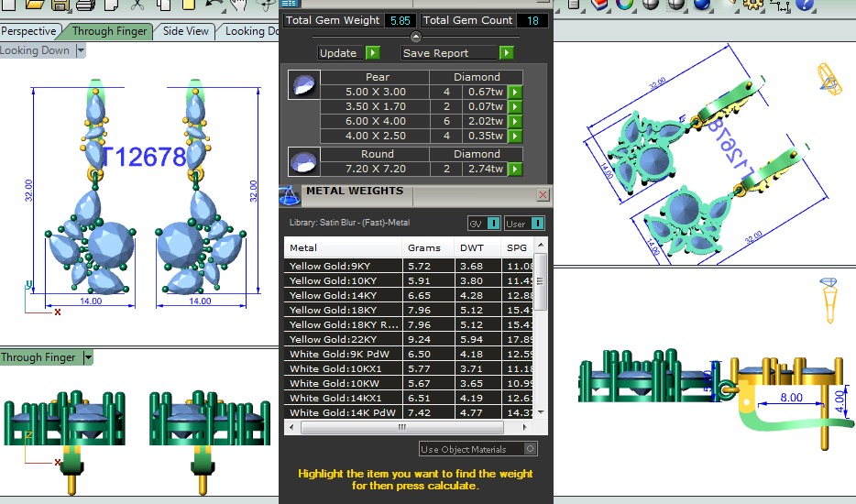Image resolution: width=856 pixels, height=504 pixels.
Task: Click green arrow for Pear 3.50 X 1.70
Action: 514,106
